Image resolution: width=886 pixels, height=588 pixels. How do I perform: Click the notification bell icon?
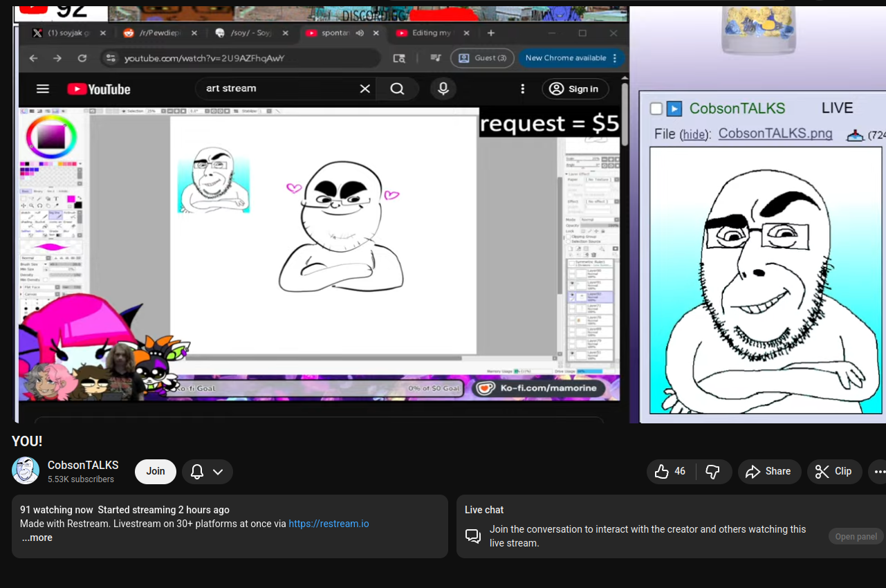click(197, 472)
